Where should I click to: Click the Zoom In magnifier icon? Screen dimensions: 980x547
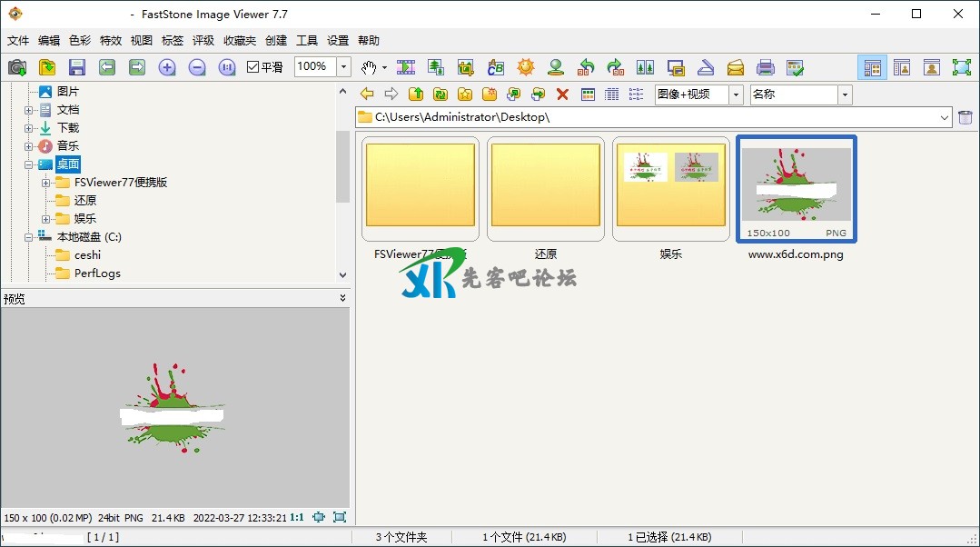pos(167,67)
